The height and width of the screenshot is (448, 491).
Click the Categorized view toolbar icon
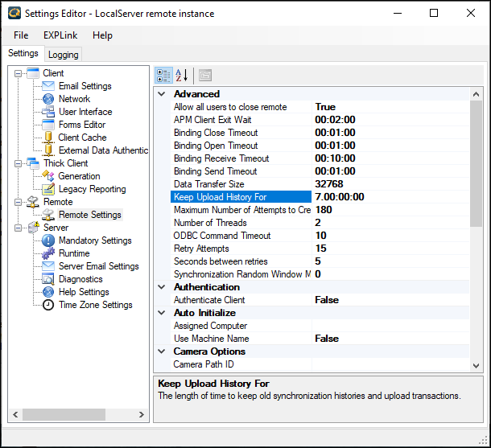pos(163,75)
